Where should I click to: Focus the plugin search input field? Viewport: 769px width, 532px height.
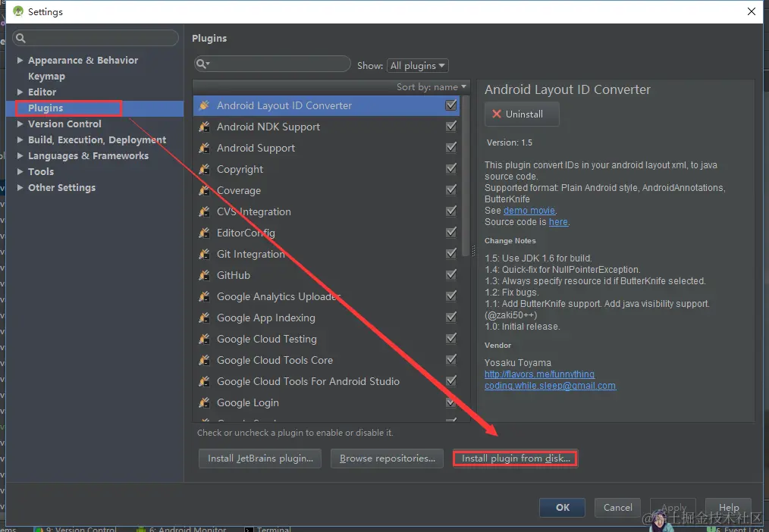click(x=272, y=64)
